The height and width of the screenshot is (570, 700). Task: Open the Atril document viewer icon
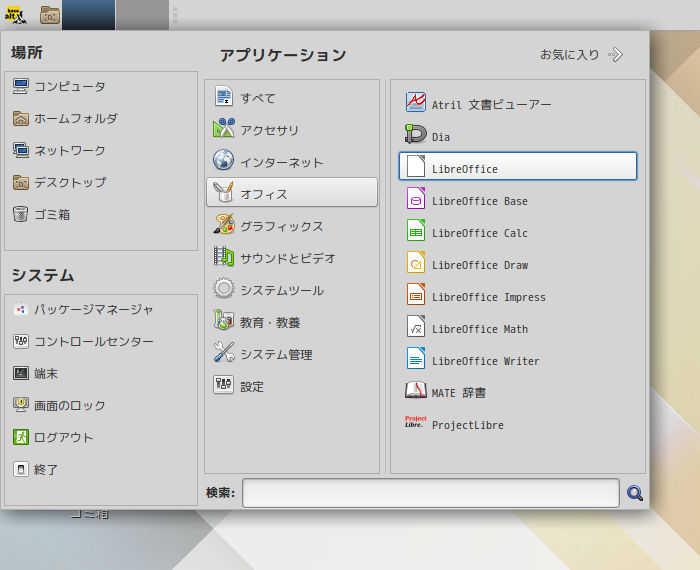tap(416, 102)
